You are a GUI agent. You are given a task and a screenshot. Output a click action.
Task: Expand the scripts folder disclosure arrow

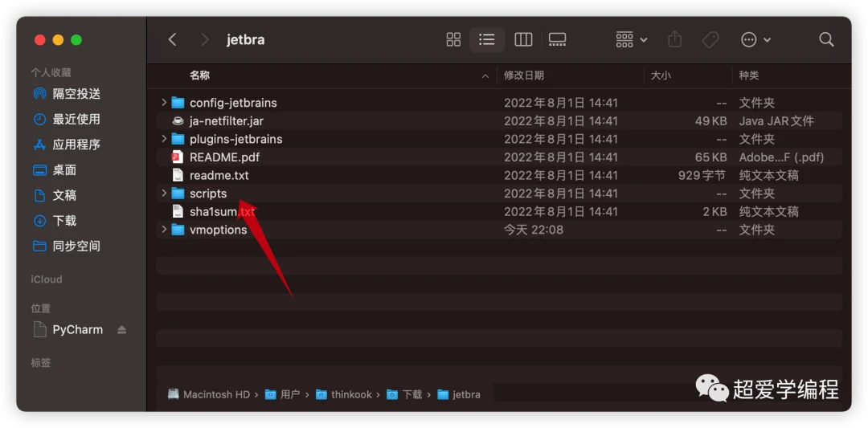tap(164, 193)
